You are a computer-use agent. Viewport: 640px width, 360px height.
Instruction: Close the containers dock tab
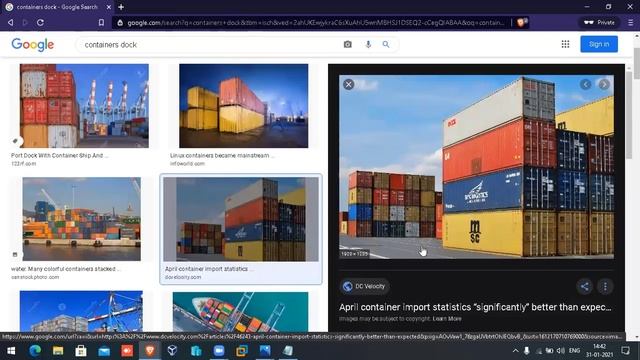click(x=109, y=7)
